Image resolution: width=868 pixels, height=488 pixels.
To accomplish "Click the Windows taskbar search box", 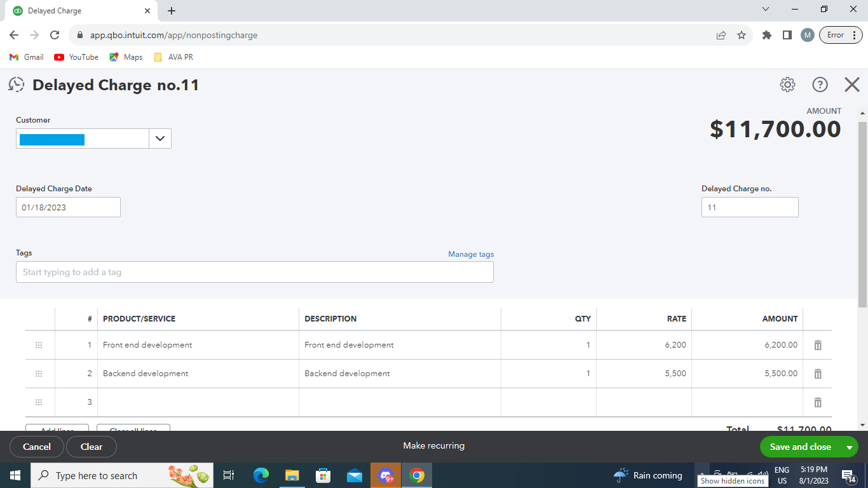I will [121, 475].
